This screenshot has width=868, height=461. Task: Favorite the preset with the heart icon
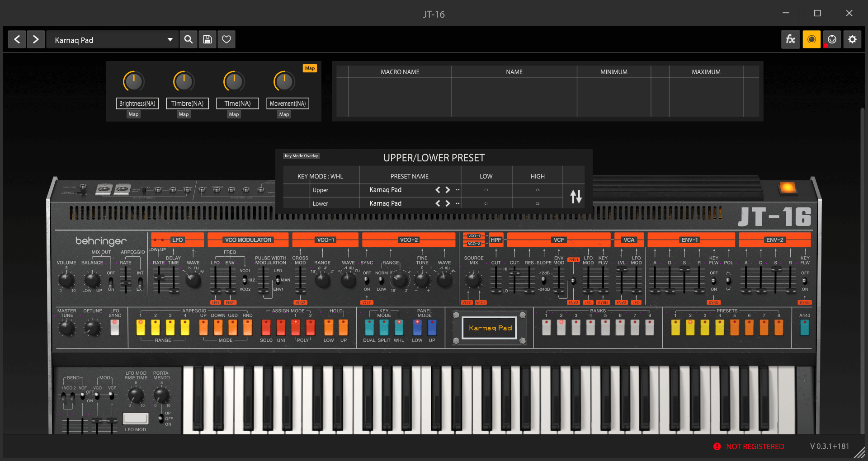click(226, 40)
